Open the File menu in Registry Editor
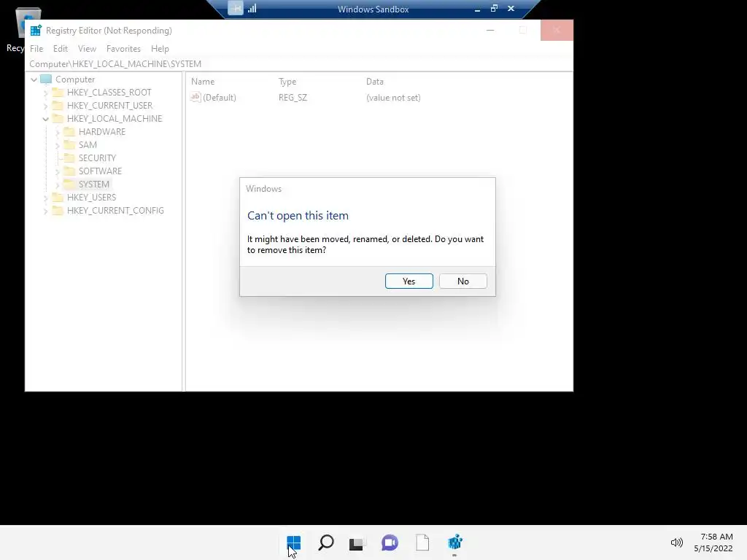 click(36, 49)
